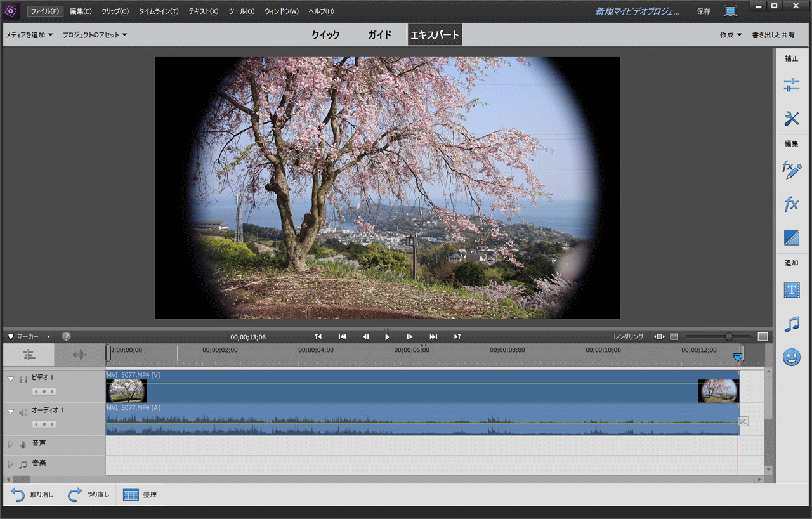Open the Graphics smiley face panel
Screen dimensions: 812x519
791,357
